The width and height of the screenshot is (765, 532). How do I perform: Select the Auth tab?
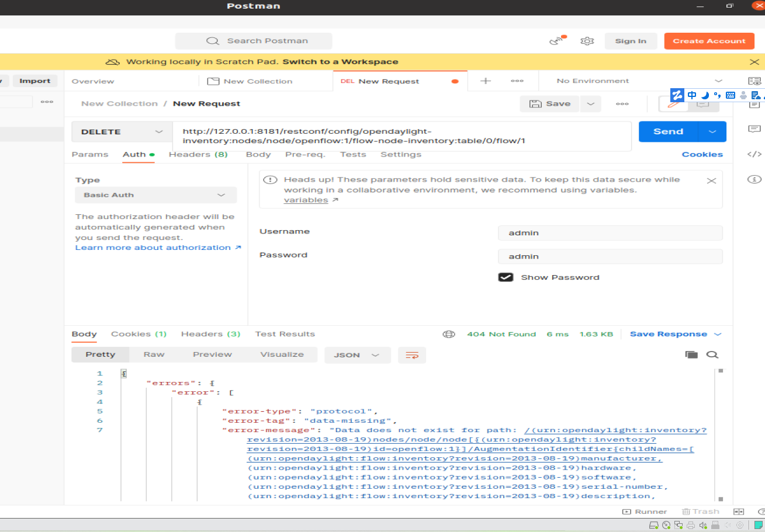click(139, 155)
